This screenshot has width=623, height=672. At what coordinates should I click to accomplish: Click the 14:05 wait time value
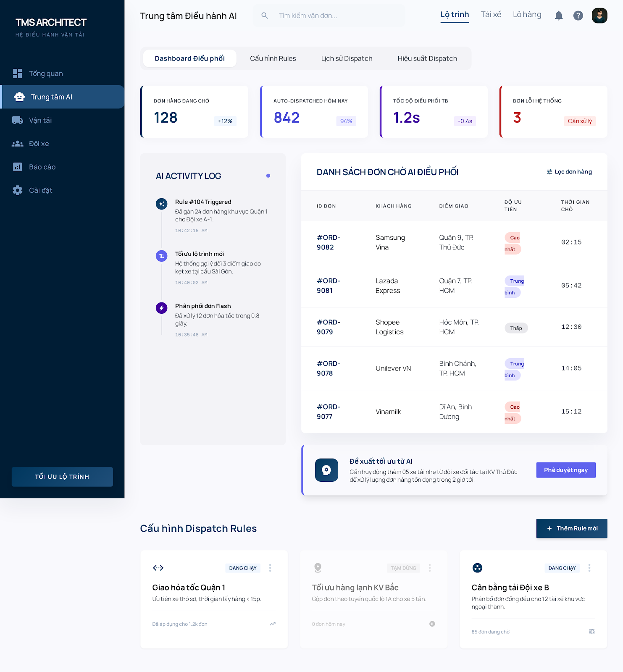pos(571,368)
